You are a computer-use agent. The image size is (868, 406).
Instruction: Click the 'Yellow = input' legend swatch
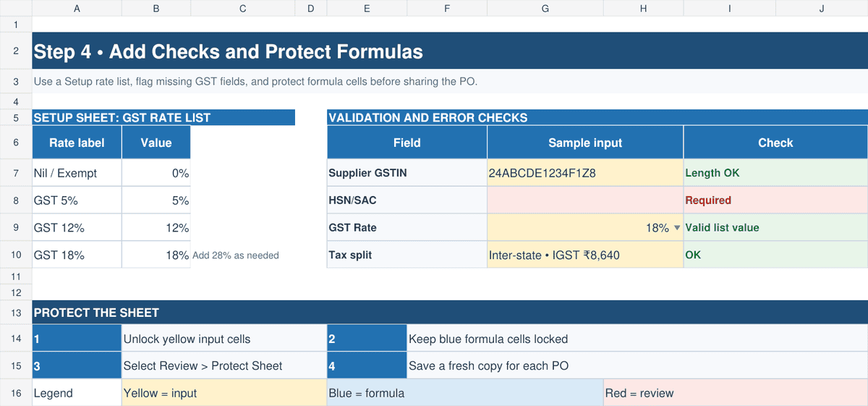[224, 393]
